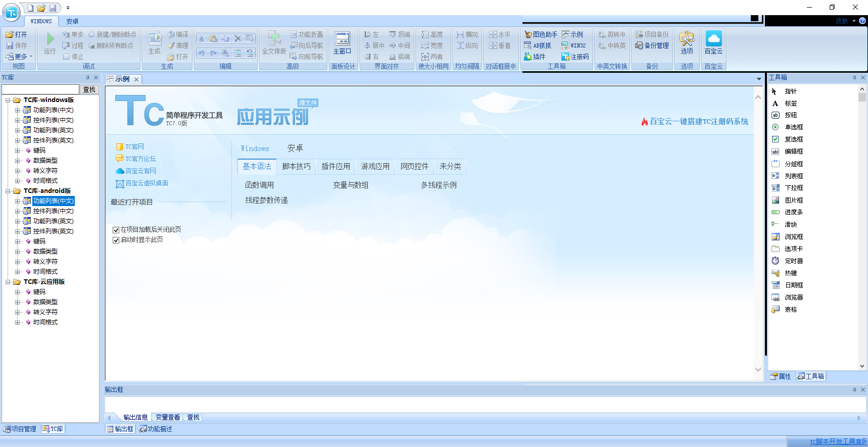Click the new blank file icon in quick access
Viewport: 868px width, 447px height.
[x=31, y=8]
